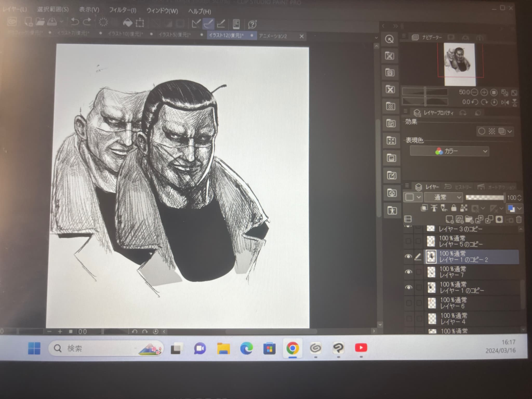Viewport: 532px width, 399px height.
Task: Switch to the イラスト10 document tab
Action: click(125, 34)
